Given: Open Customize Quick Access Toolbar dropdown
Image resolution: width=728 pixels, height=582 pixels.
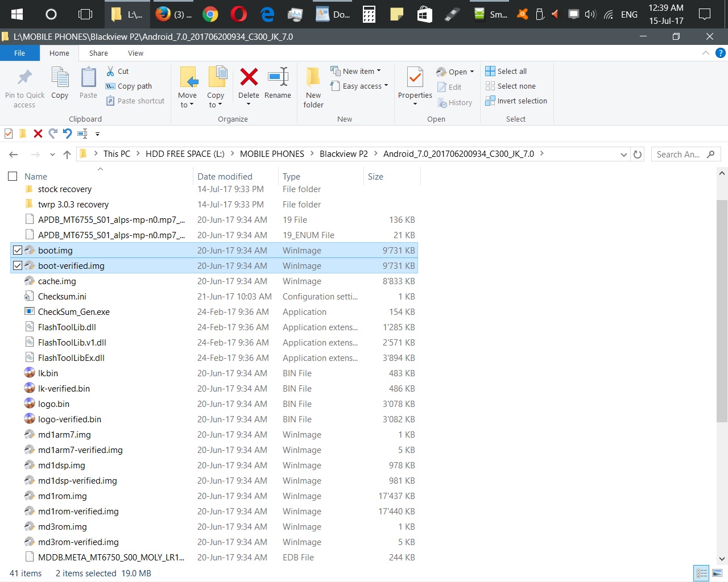Looking at the screenshot, I should click(x=97, y=134).
